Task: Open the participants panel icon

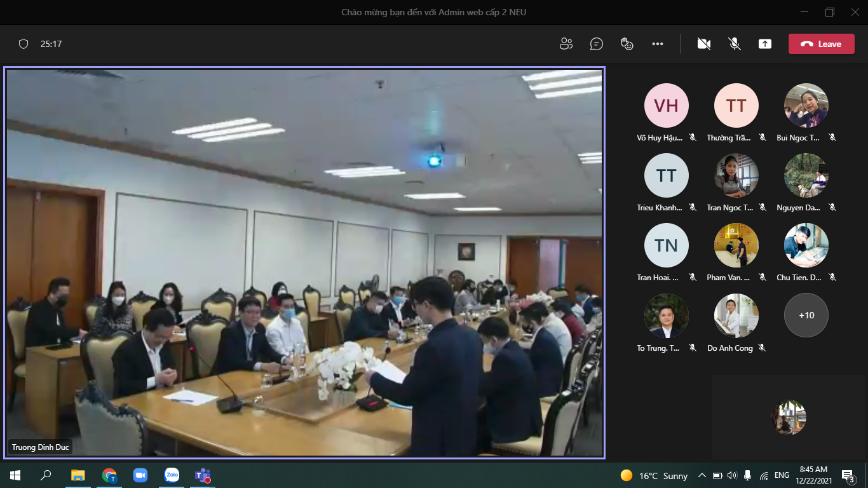Action: [566, 44]
